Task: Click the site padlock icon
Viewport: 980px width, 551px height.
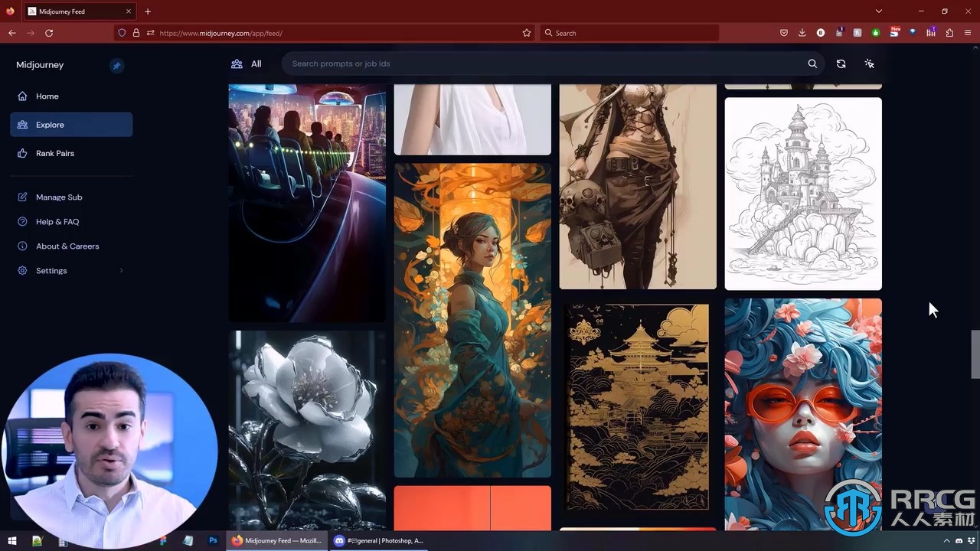Action: pos(136,33)
